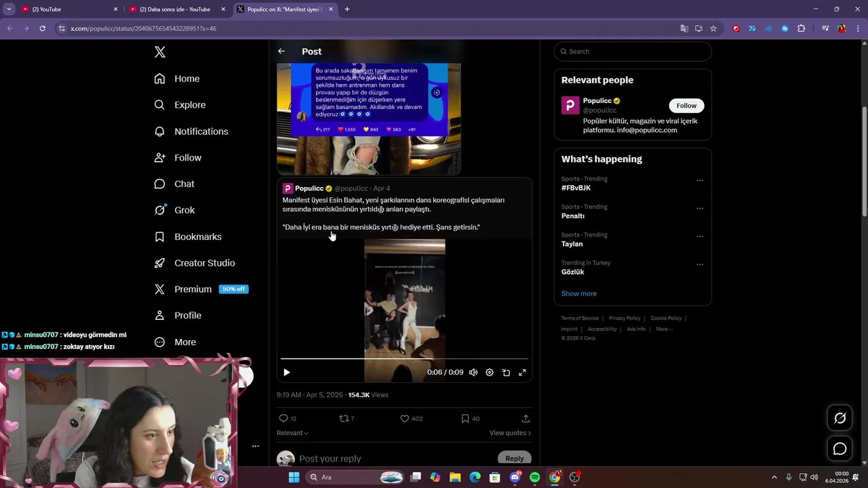Open Chat in the sidebar
The height and width of the screenshot is (488, 868).
pyautogui.click(x=174, y=184)
